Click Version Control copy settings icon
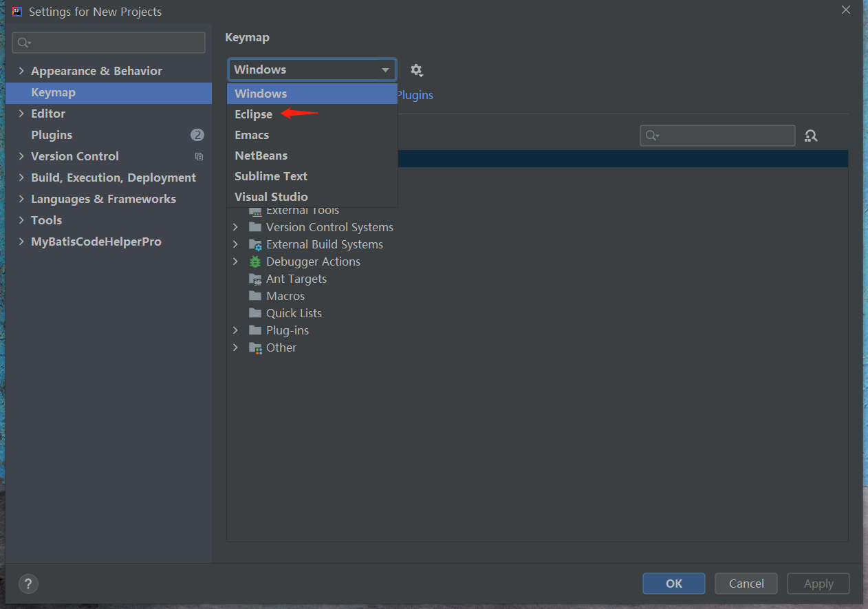868x609 pixels. [199, 157]
